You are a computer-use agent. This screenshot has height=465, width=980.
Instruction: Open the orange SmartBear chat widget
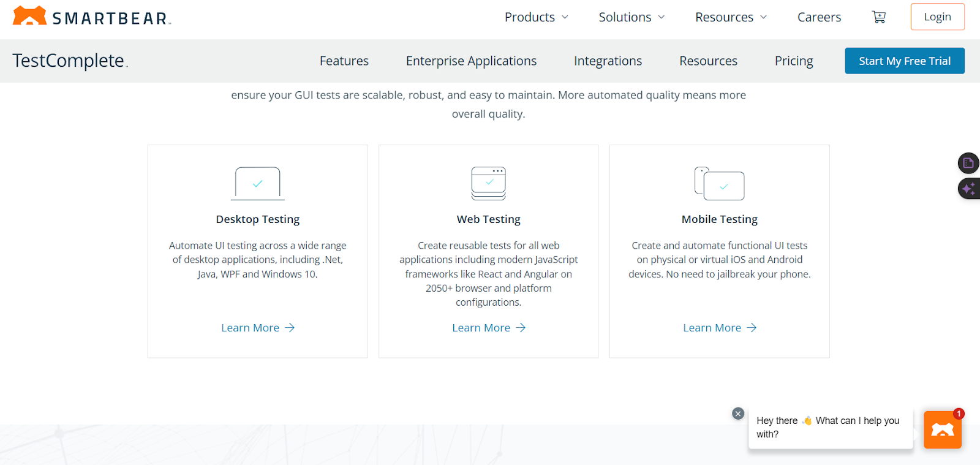pos(943,429)
